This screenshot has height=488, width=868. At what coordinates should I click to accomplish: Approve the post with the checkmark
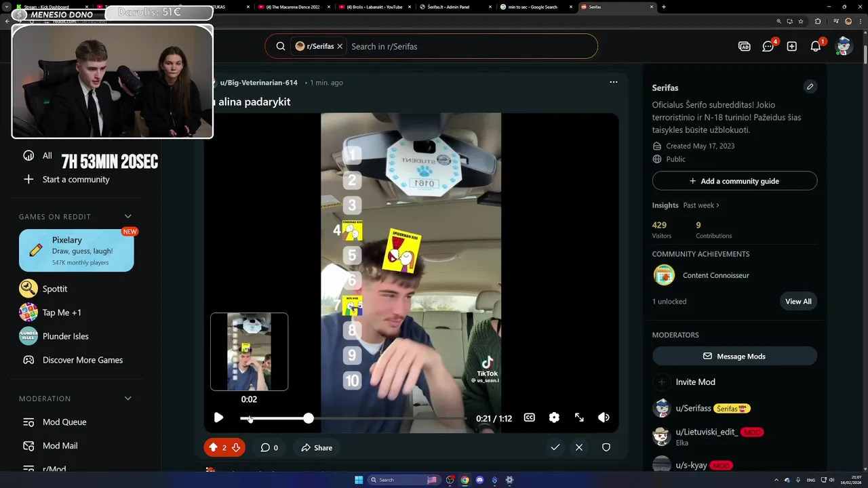point(555,447)
